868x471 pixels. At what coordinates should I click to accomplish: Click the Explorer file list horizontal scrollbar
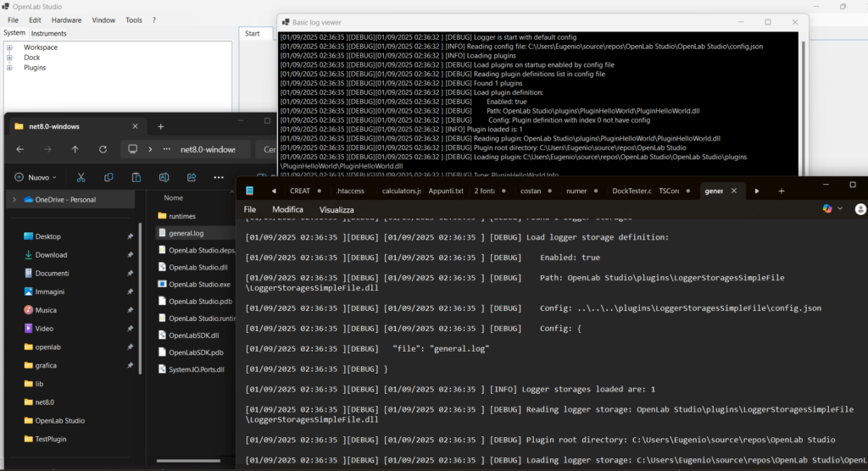tap(188, 461)
